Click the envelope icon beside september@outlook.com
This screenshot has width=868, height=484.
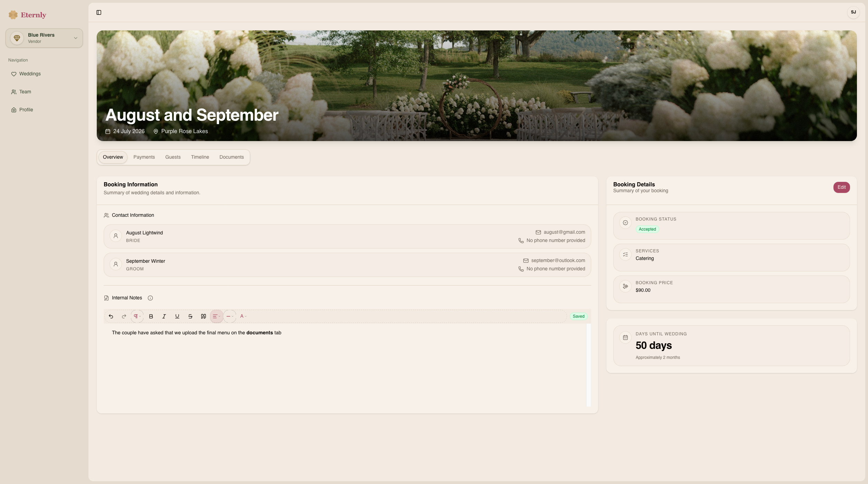point(526,261)
